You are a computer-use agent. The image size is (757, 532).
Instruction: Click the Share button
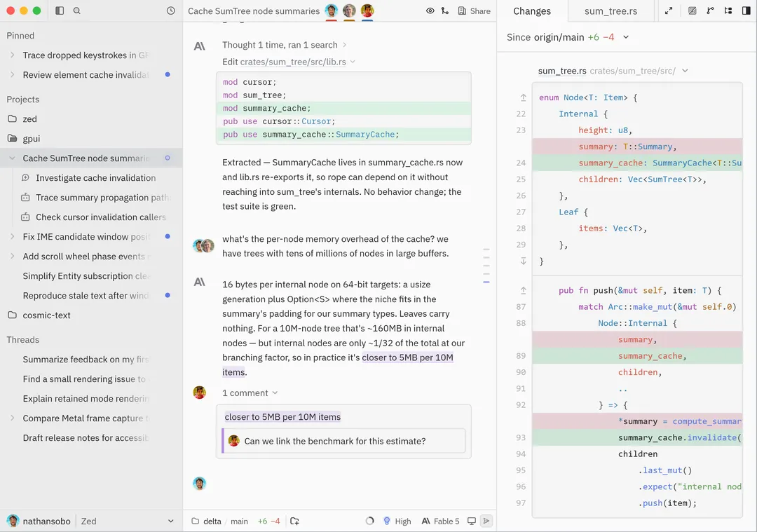click(x=474, y=11)
